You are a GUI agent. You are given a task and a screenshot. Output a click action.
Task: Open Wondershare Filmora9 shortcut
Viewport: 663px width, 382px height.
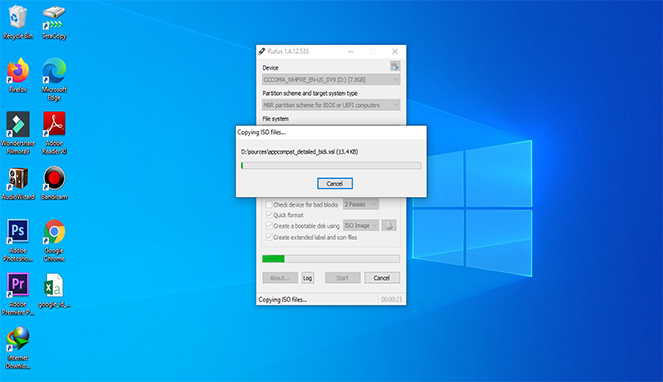point(18,133)
